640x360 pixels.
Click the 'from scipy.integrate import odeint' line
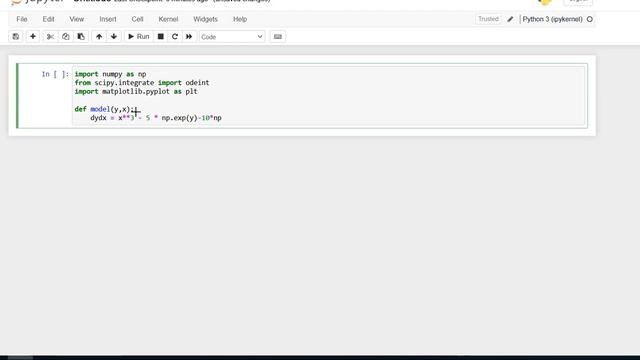tap(142, 82)
